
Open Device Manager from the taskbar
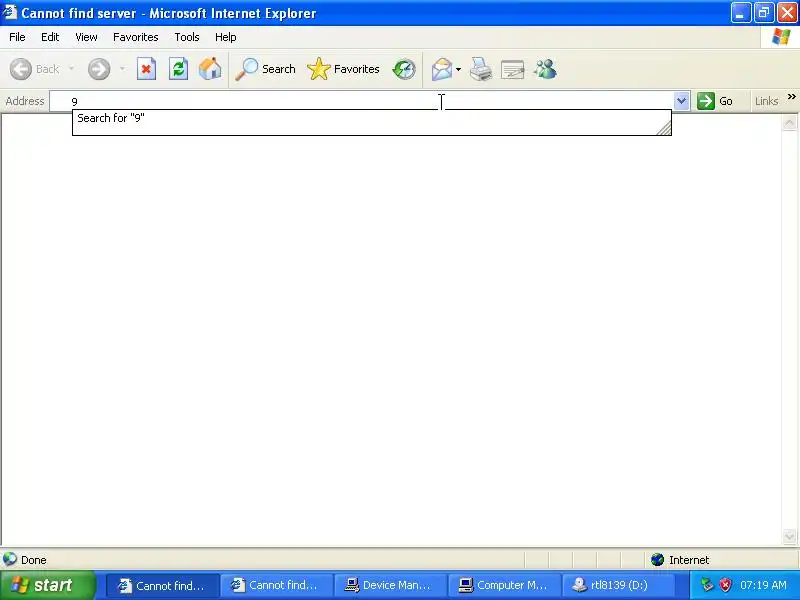pyautogui.click(x=390, y=585)
